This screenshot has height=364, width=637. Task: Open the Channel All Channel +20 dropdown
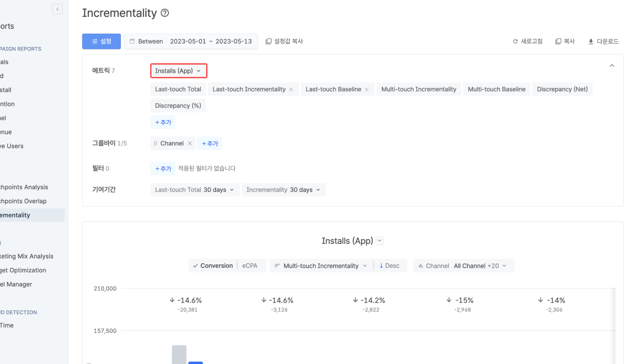point(463,266)
